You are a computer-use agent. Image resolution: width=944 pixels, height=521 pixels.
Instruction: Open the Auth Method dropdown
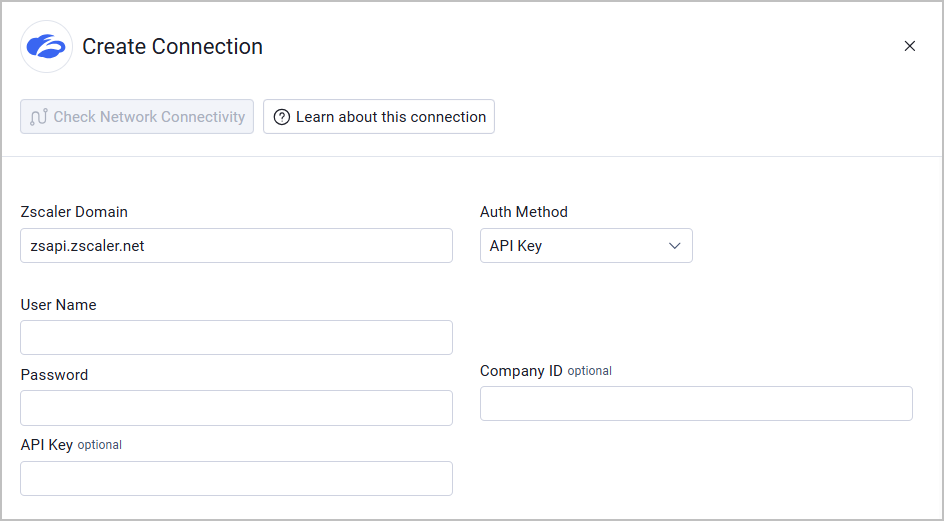586,246
